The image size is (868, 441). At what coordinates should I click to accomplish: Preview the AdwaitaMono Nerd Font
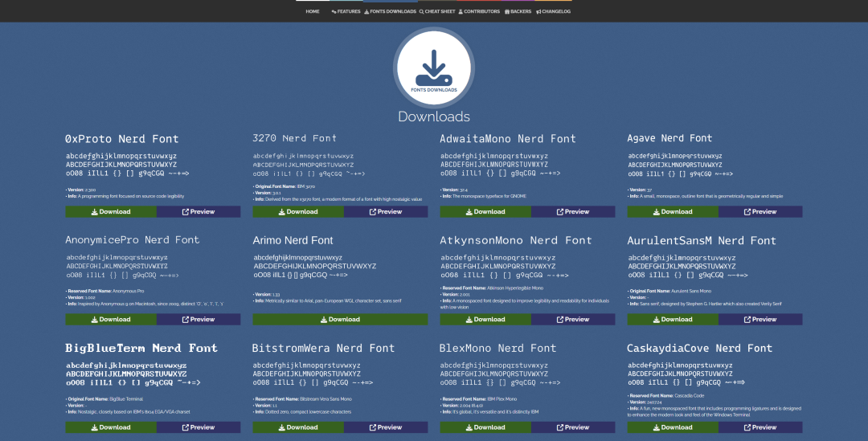[573, 212]
